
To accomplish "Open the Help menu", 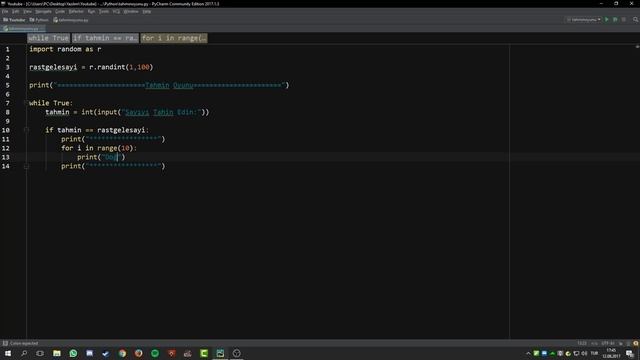I will point(147,11).
